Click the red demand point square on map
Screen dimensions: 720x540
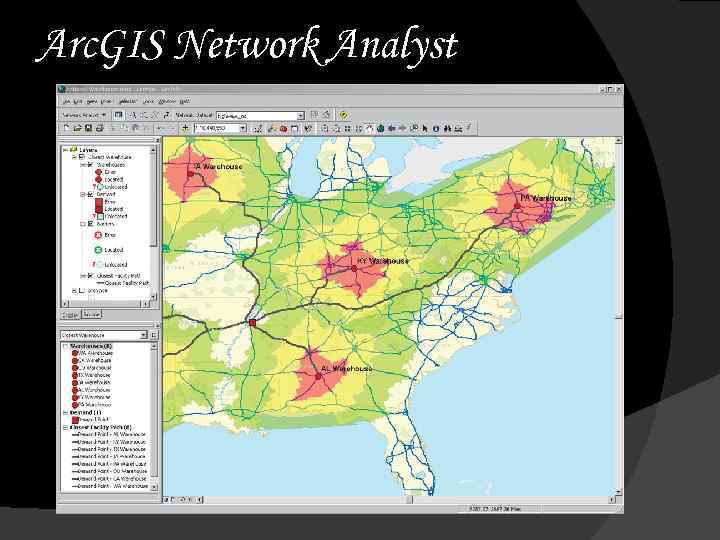click(252, 323)
